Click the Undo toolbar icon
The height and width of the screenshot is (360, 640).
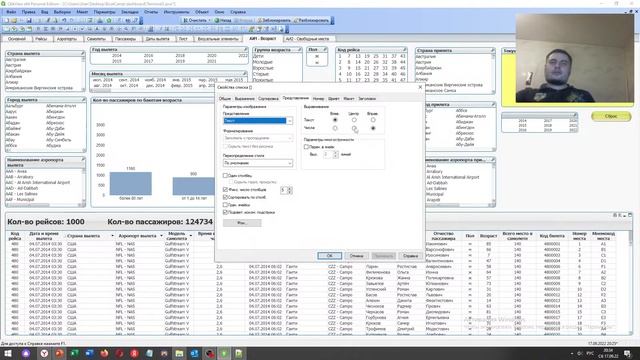click(64, 20)
